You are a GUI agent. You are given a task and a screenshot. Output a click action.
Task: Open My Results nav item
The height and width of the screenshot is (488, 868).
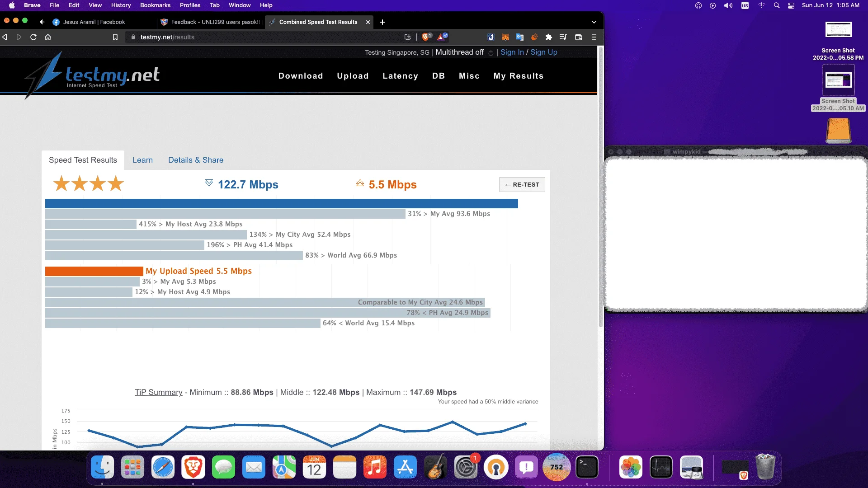(519, 76)
